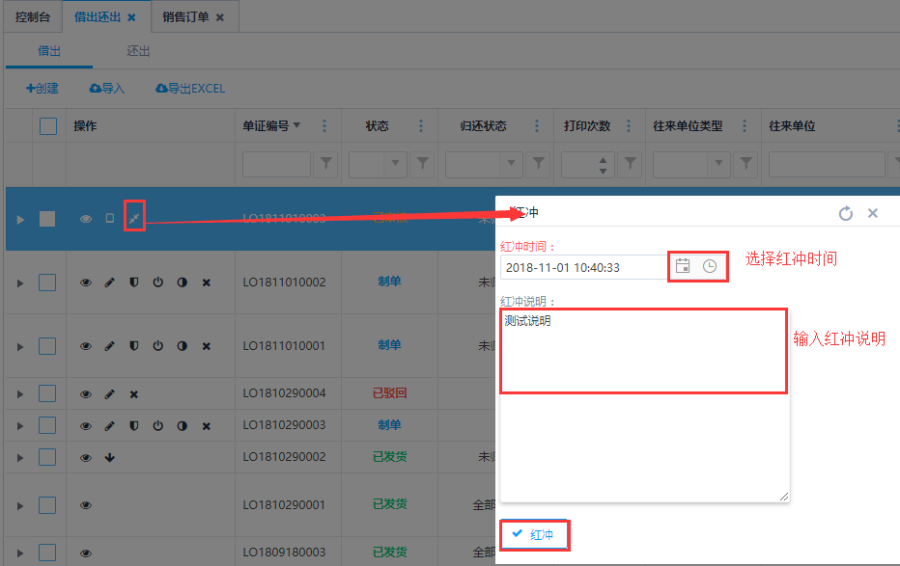Click the clock icon for 红冲时间
The image size is (900, 566).
click(x=709, y=266)
